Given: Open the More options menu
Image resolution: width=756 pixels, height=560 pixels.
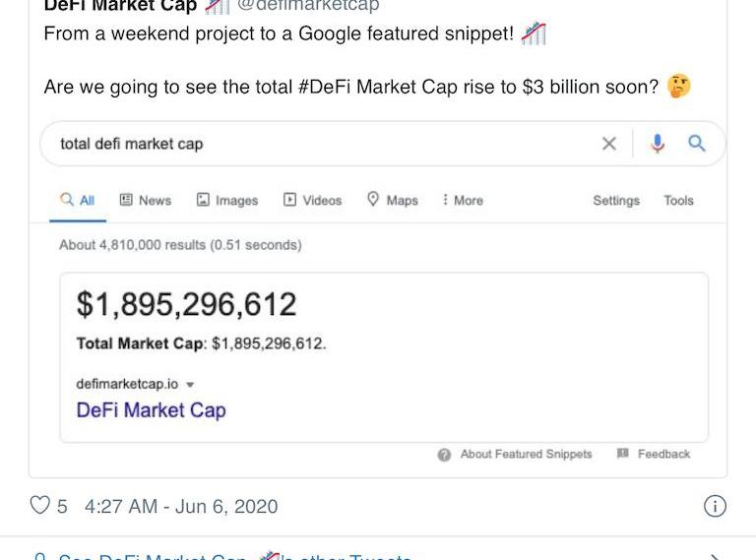Looking at the screenshot, I should [x=463, y=200].
